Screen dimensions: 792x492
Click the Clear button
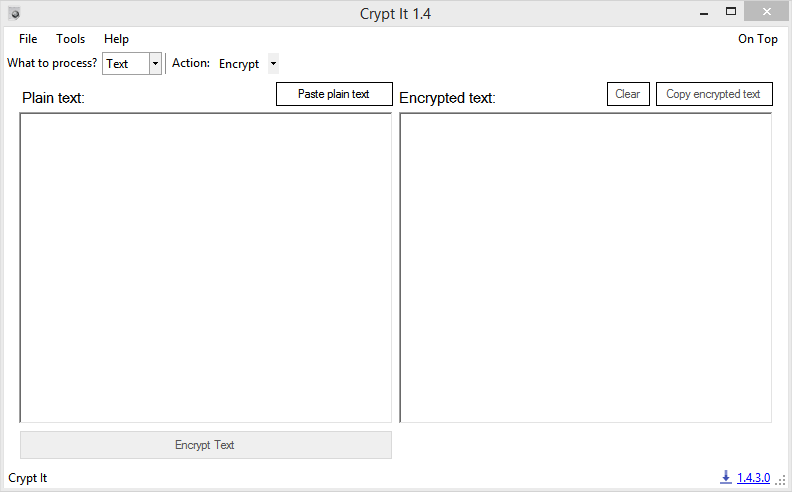pos(628,94)
